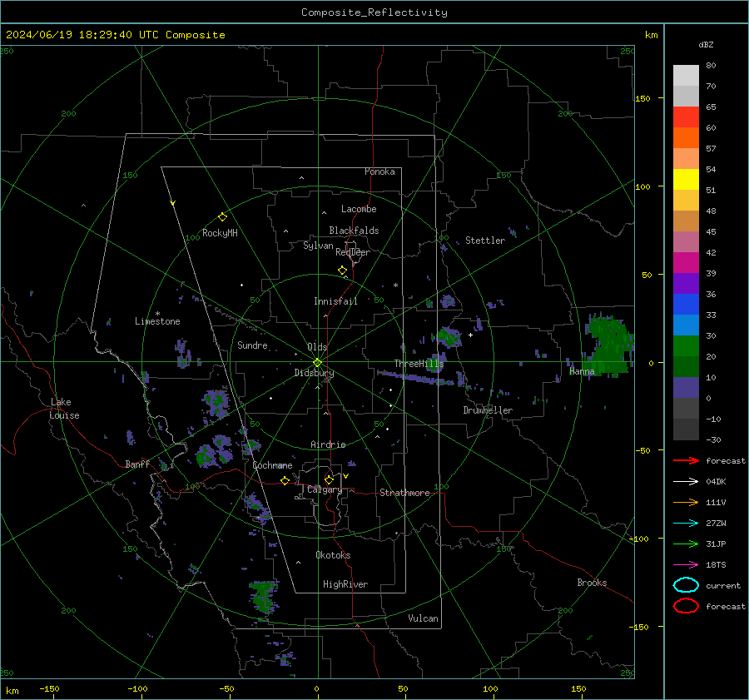Click the magenta 39 dBZ color swatch
The image size is (749, 700).
point(686,263)
